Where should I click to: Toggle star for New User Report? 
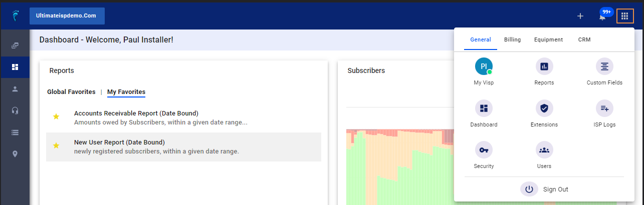(56, 145)
